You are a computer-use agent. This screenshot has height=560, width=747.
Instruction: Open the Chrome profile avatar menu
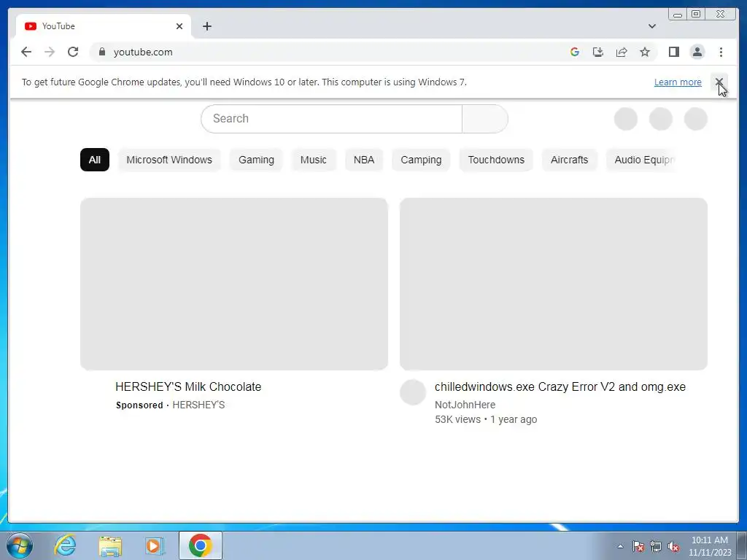697,52
